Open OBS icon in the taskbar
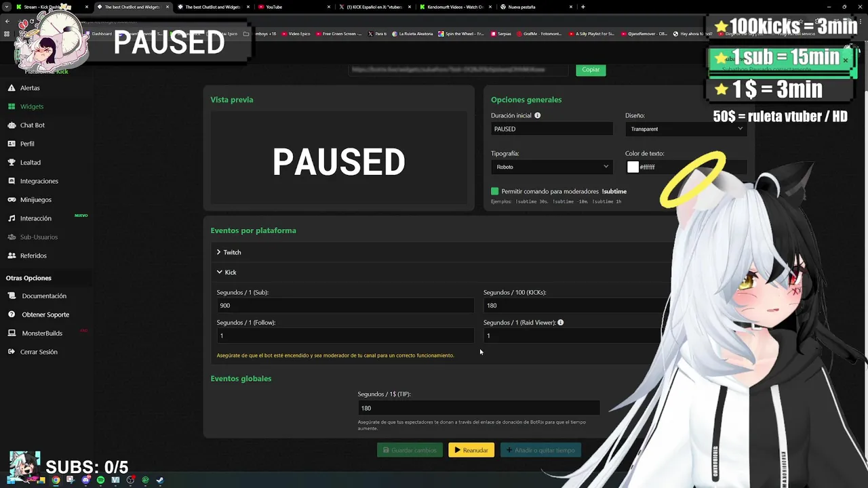The width and height of the screenshot is (868, 488). pos(130,480)
